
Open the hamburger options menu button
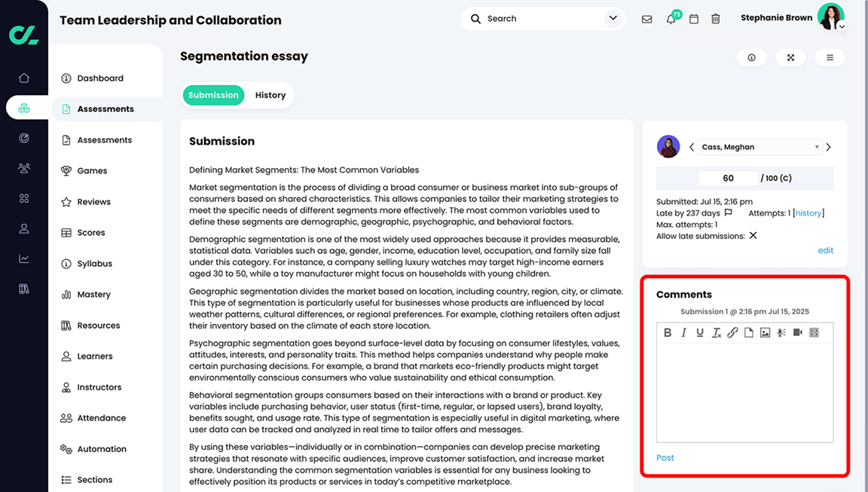pos(830,57)
